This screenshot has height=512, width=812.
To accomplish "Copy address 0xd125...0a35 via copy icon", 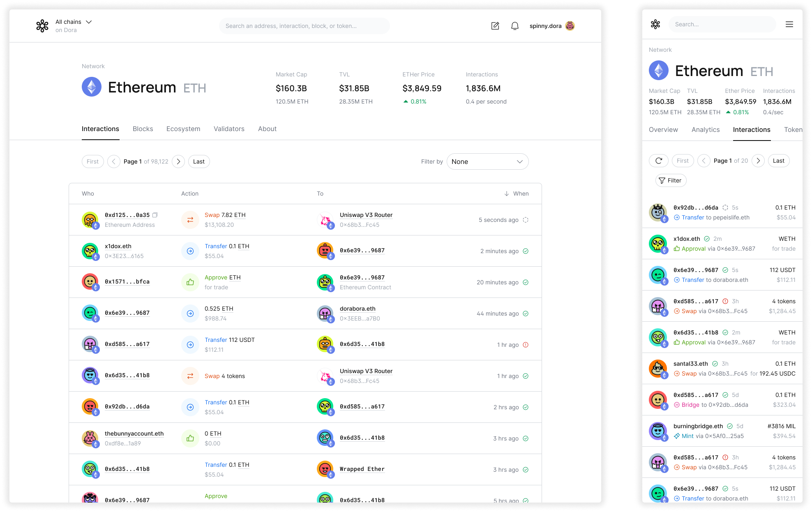I will pyautogui.click(x=155, y=215).
